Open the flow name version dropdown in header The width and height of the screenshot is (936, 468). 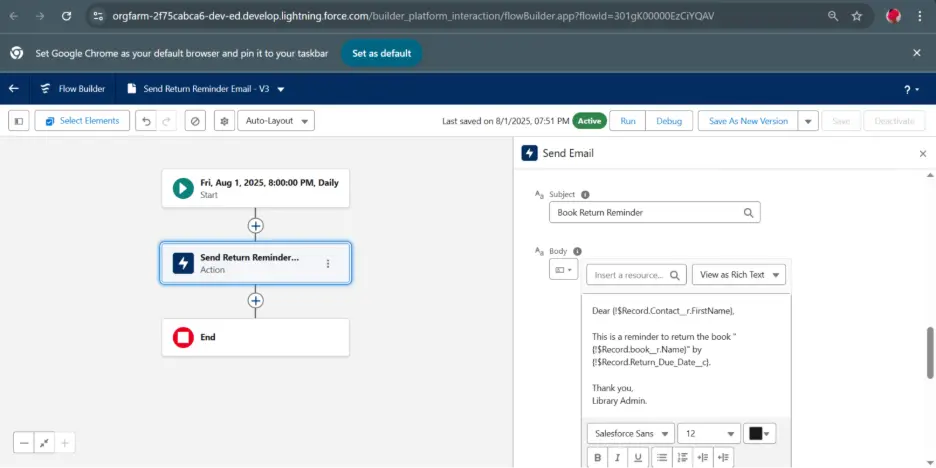coord(281,89)
